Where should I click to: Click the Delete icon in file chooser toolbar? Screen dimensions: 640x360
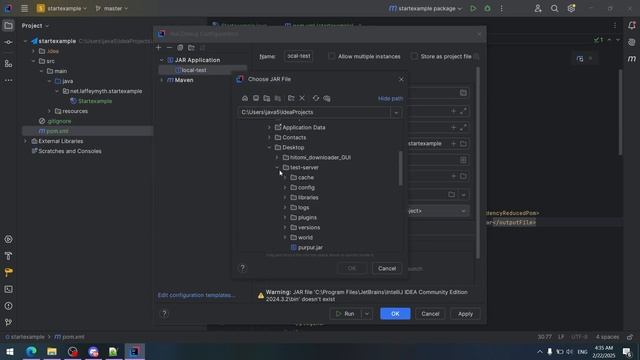(302, 98)
